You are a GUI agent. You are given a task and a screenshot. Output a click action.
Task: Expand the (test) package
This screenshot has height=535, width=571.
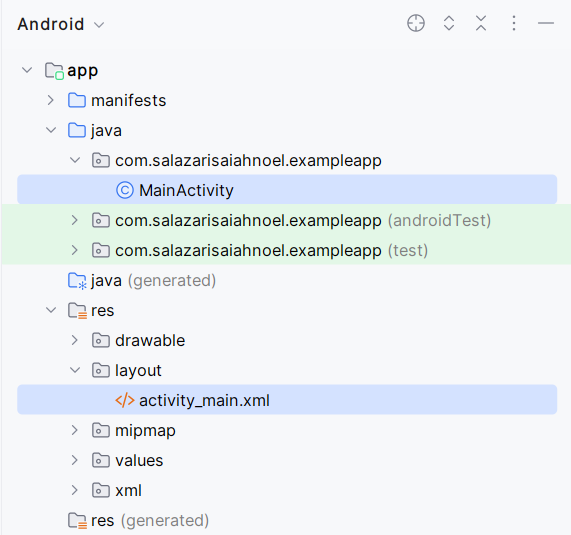pyautogui.click(x=75, y=250)
